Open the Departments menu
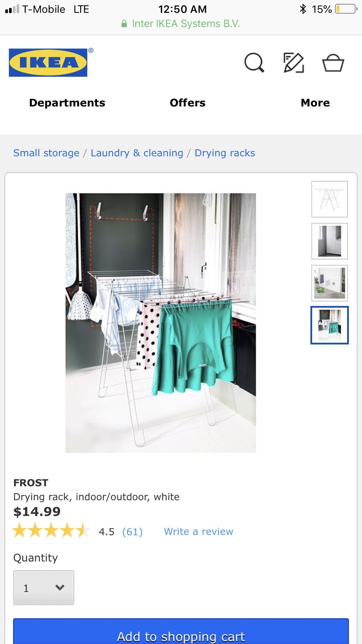This screenshot has width=362, height=644. [67, 103]
